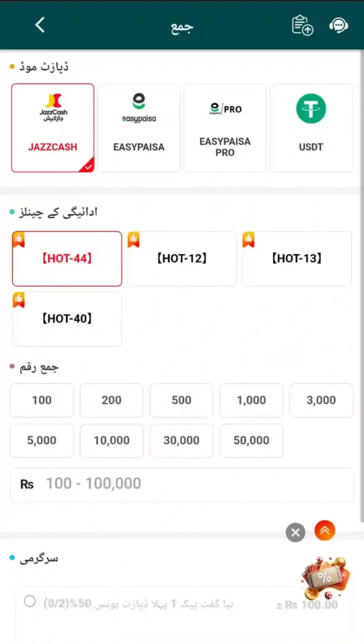This screenshot has width=364, height=644.
Task: Set deposit amount to 500
Action: 182,400
